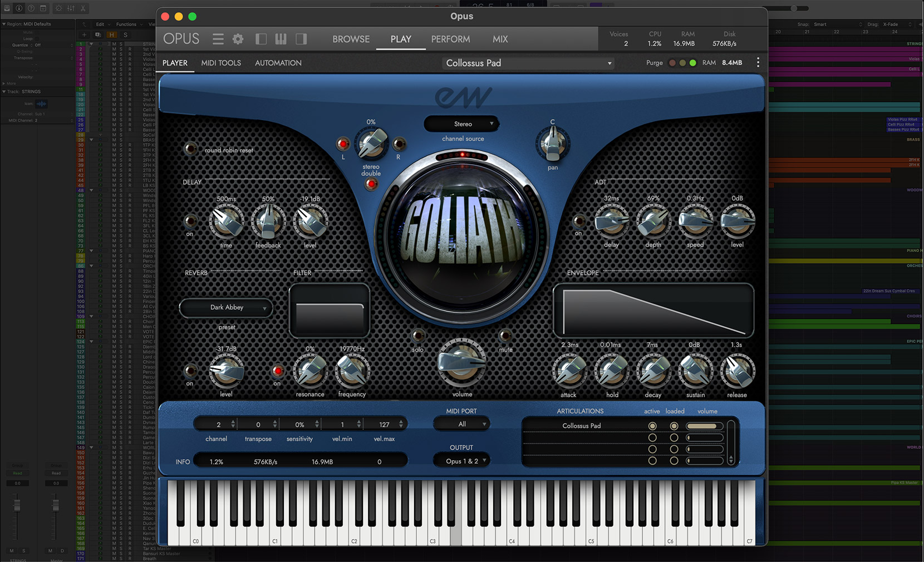Enable the ADT on switch
Viewport: 924px width, 562px height.
[x=578, y=221]
